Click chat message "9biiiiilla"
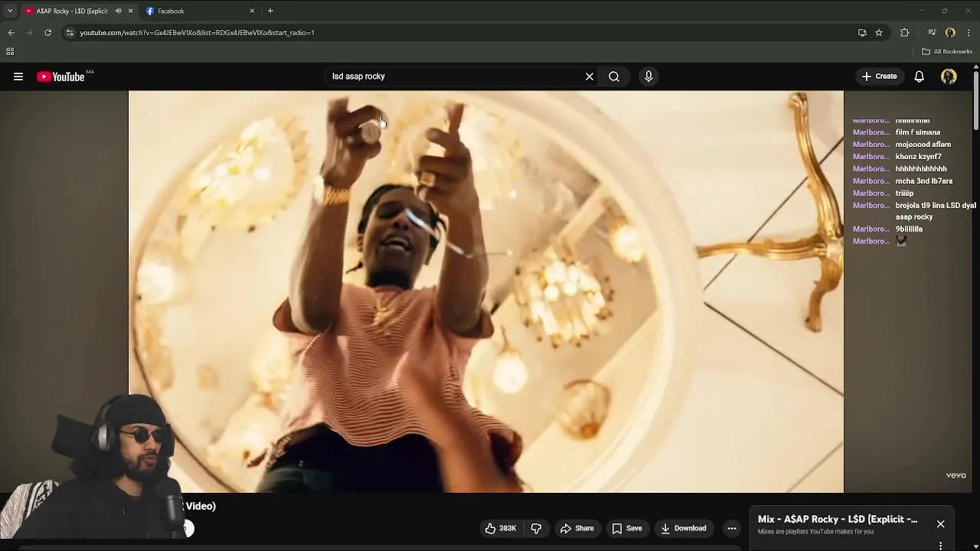980x551 pixels. click(909, 229)
